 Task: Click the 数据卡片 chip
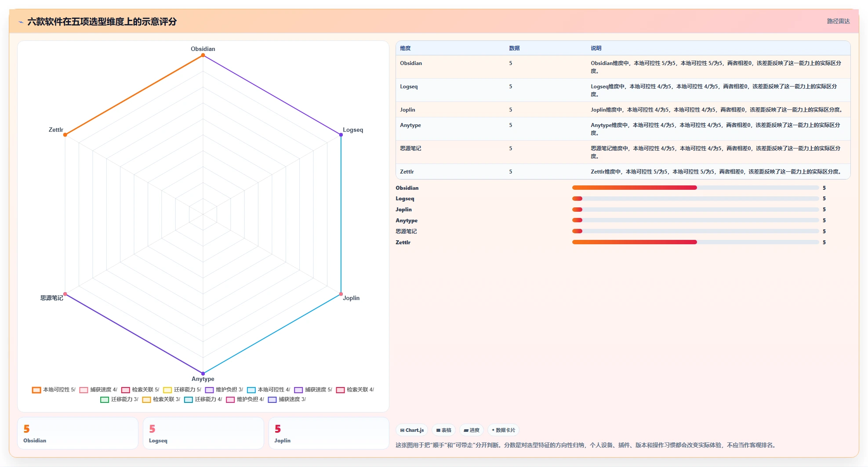pos(503,430)
